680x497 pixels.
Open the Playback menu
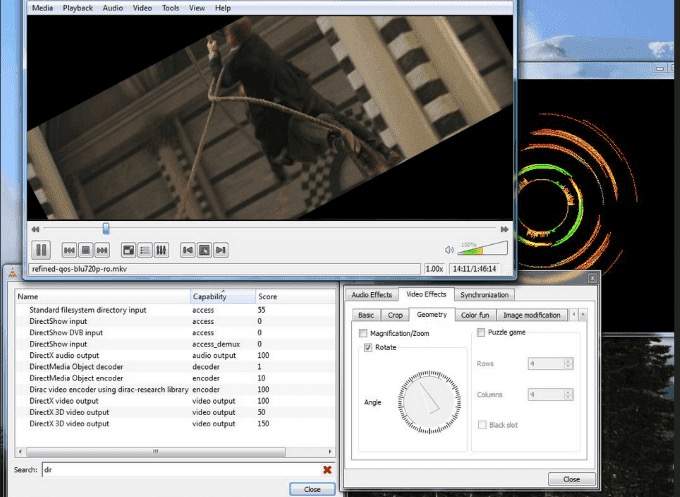pos(78,8)
